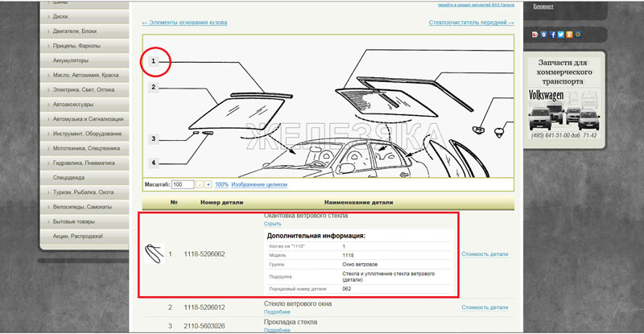Click the Изображение целиком link
This screenshot has width=644, height=334.
click(x=259, y=184)
